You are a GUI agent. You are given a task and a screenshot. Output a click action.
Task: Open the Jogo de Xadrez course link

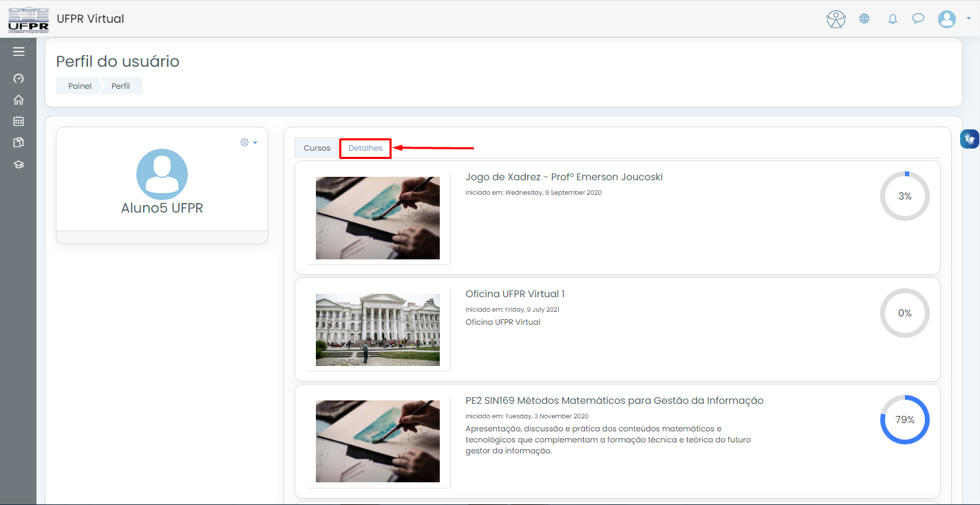click(564, 177)
